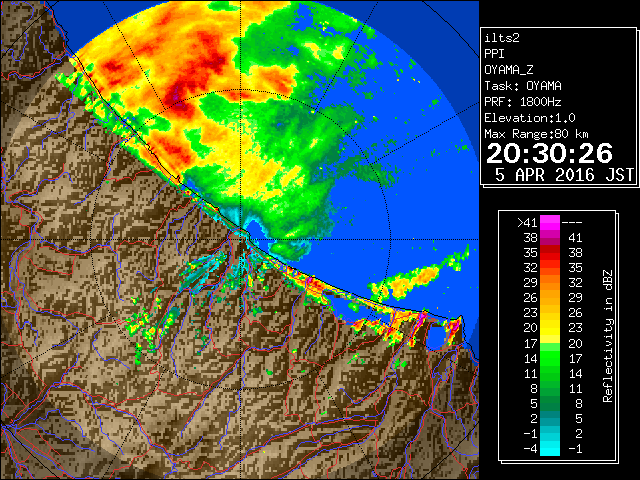Viewport: 640px width, 480px height.
Task: Click the 20:30:26 timestamp
Action: tap(549, 154)
